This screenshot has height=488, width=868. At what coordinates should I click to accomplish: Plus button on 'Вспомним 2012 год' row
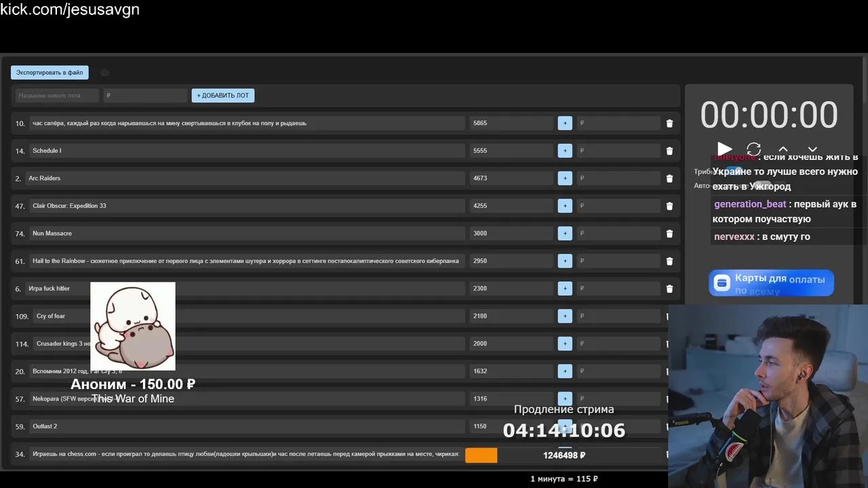(565, 371)
